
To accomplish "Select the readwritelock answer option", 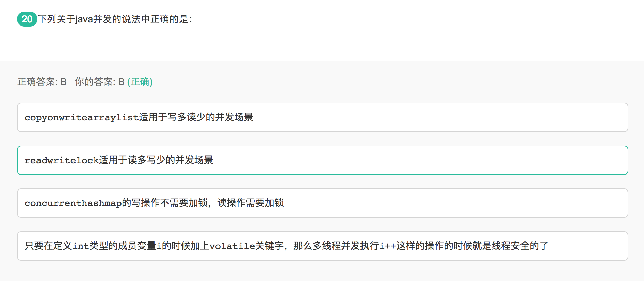I will pos(322,160).
